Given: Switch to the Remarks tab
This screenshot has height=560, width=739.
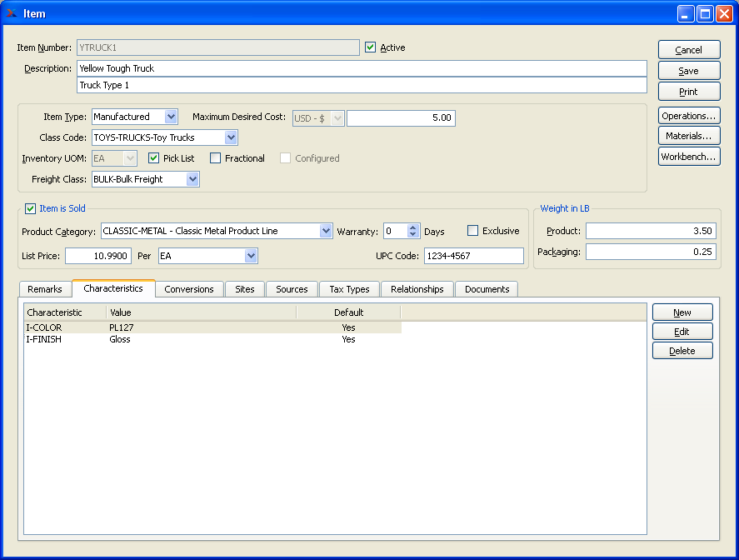Looking at the screenshot, I should point(45,289).
